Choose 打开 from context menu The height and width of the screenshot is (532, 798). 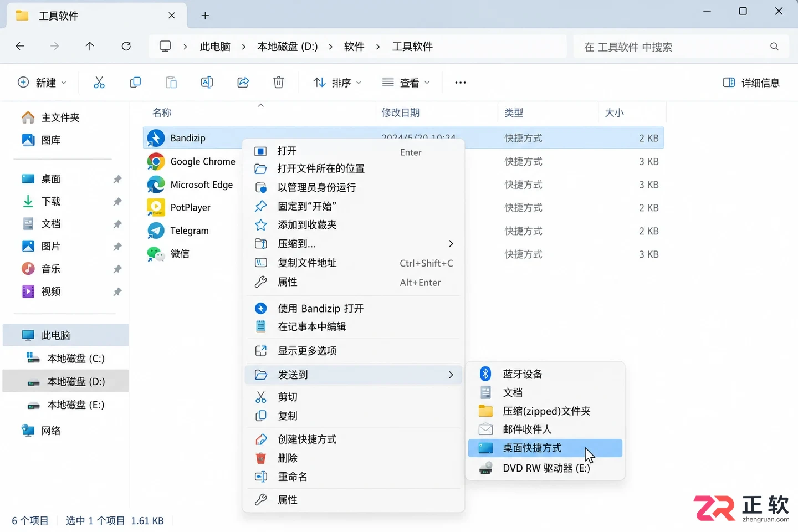(x=354, y=151)
